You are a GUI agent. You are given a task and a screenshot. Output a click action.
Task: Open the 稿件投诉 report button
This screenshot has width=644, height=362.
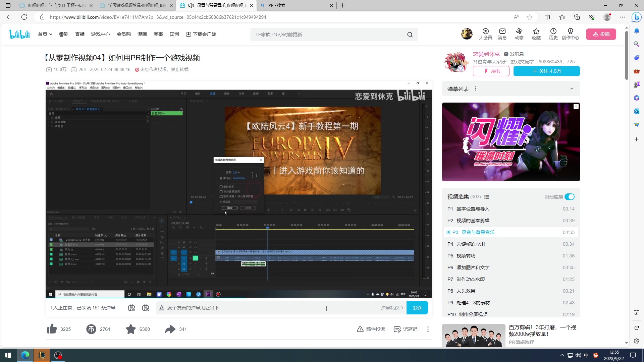[371, 329]
